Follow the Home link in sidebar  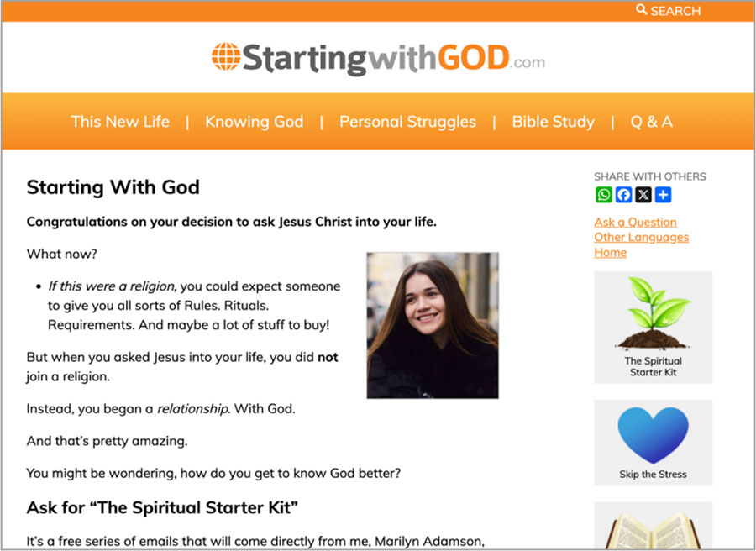tap(610, 252)
